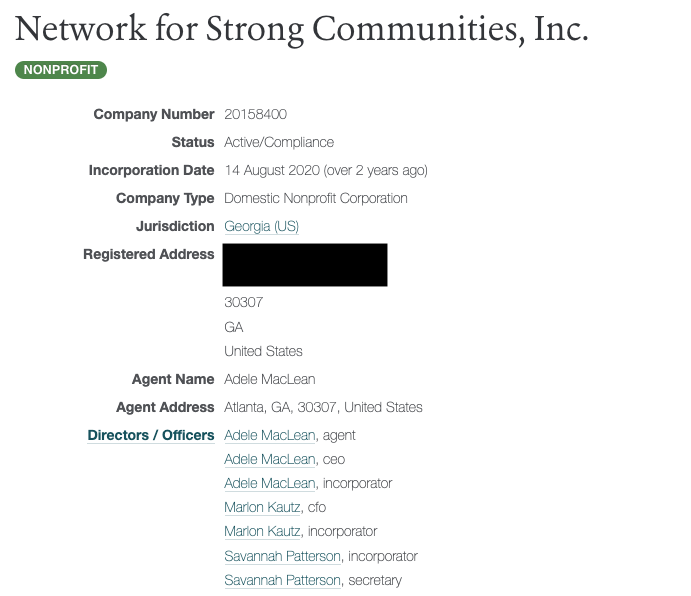
Task: Click the Atlanta, GA agent address text
Action: (x=323, y=407)
